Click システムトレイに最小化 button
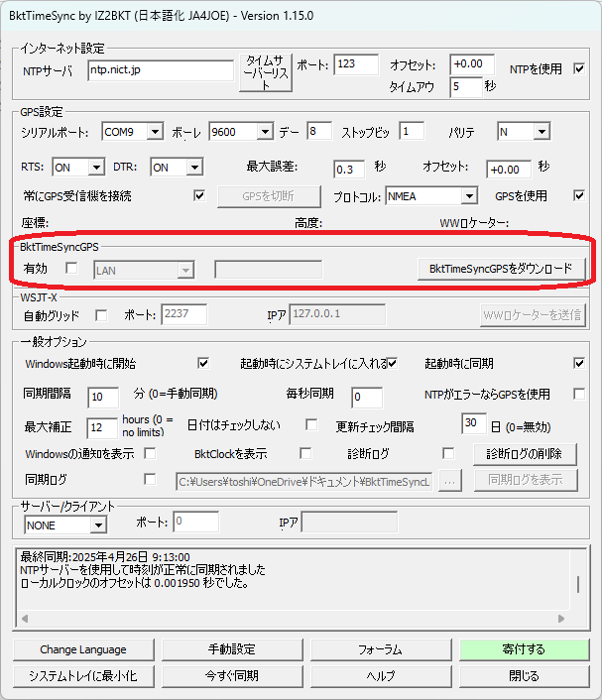The image size is (602, 700). [x=83, y=676]
